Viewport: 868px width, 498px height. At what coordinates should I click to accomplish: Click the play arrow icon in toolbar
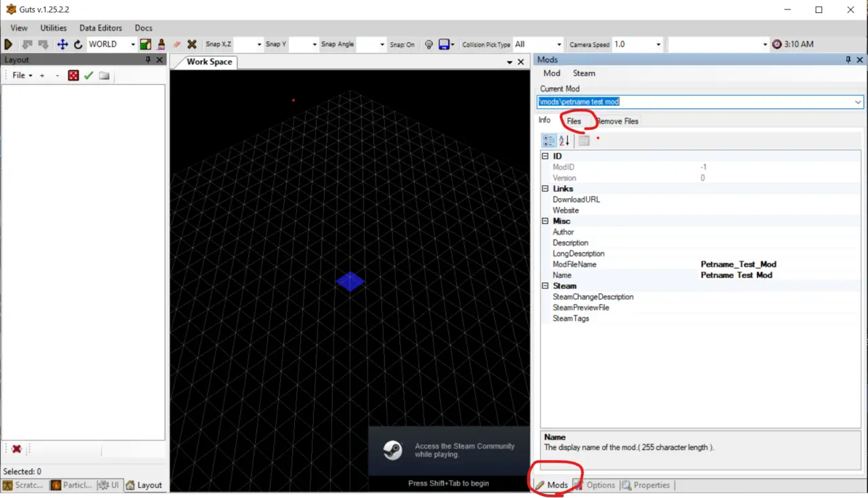[x=8, y=44]
